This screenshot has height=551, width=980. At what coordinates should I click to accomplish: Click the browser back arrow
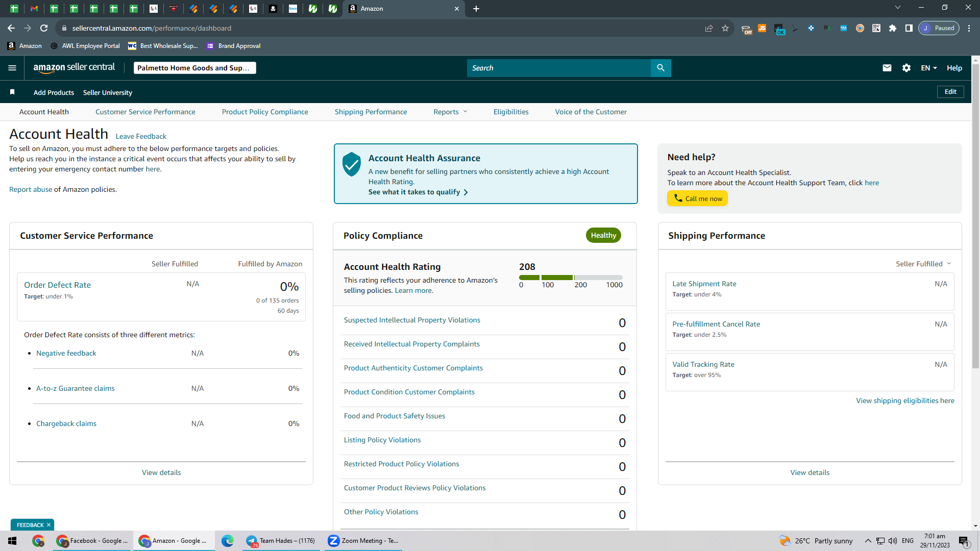coord(11,28)
